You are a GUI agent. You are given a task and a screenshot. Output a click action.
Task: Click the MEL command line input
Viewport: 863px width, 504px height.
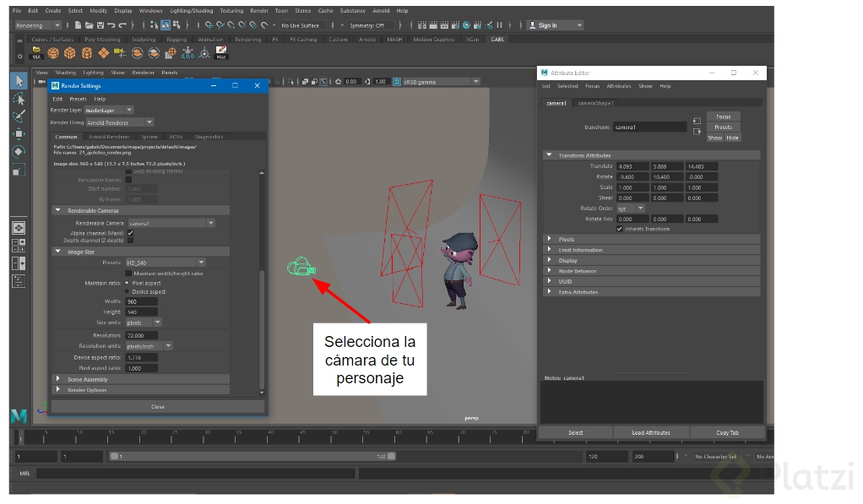(x=196, y=474)
